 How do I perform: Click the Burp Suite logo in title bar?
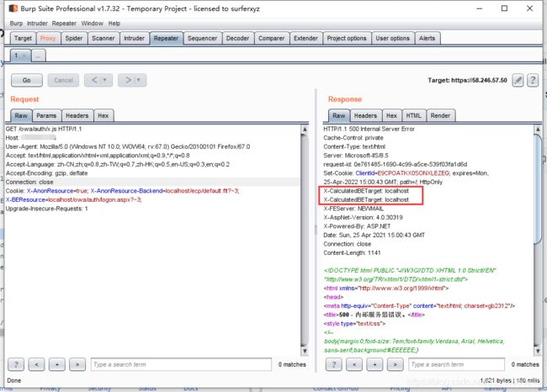(13, 8)
